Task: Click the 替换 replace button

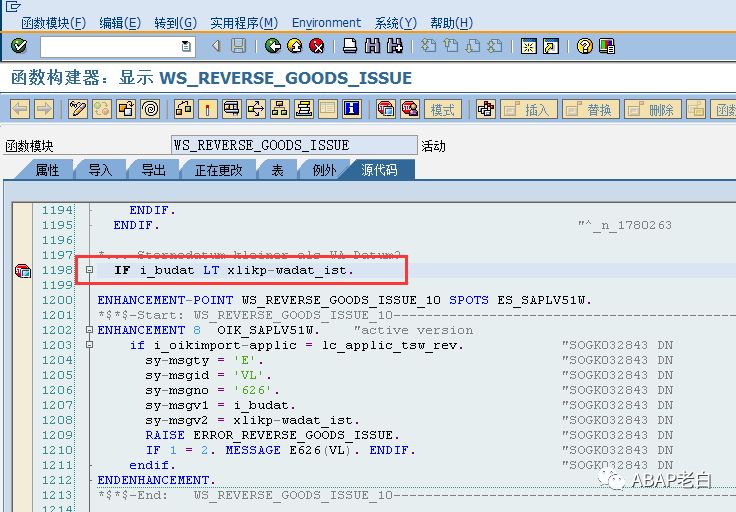Action: (x=591, y=109)
